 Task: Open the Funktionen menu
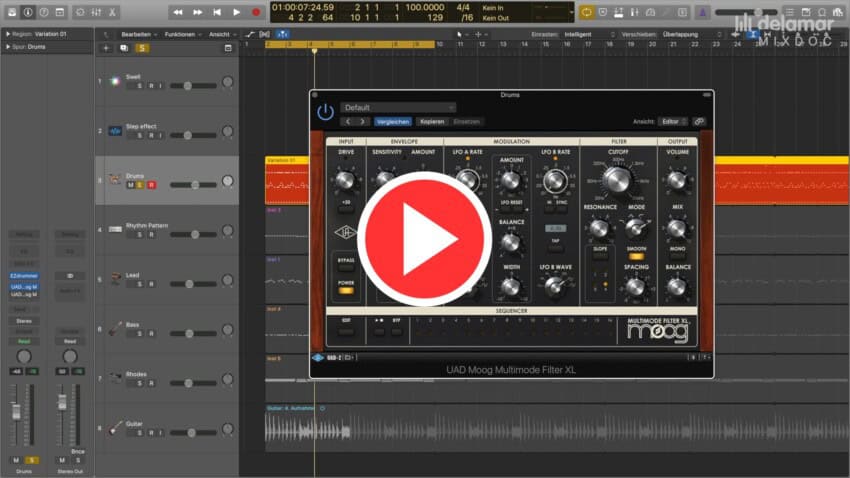tap(183, 33)
